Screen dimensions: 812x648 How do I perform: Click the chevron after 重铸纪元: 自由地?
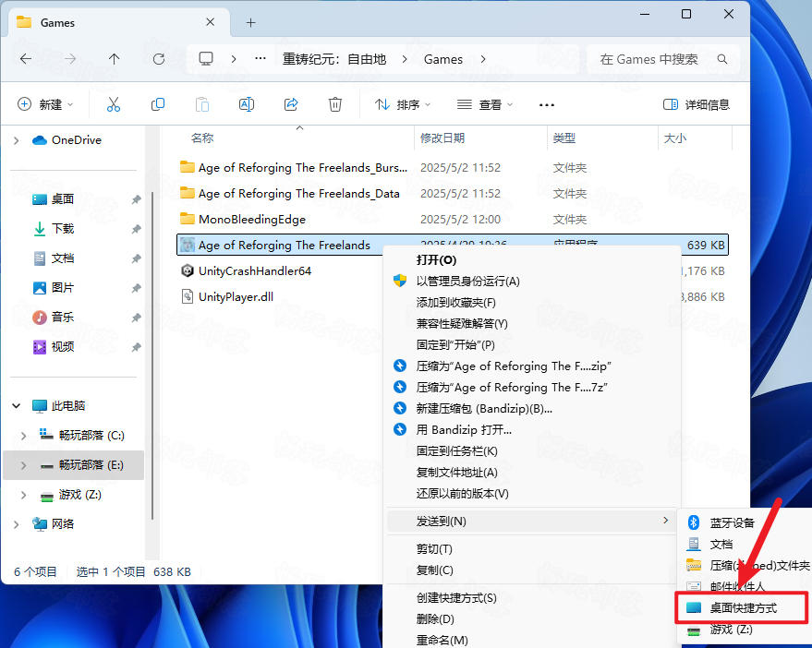point(405,59)
